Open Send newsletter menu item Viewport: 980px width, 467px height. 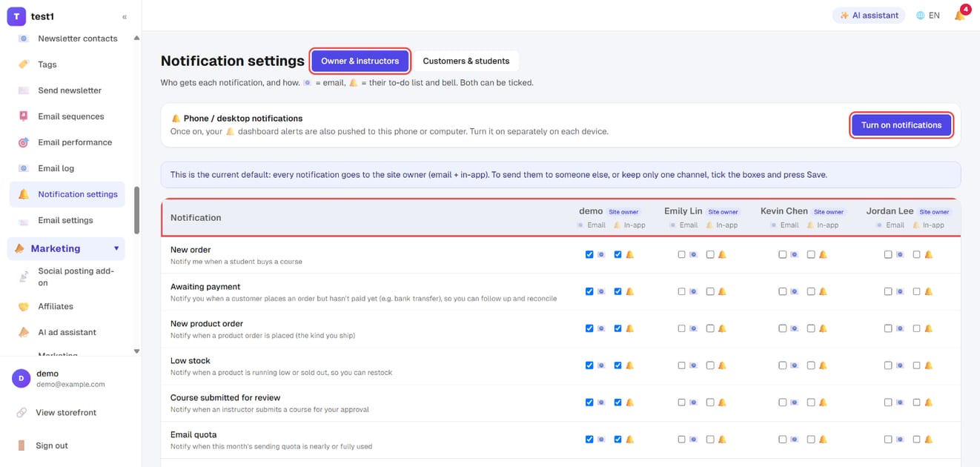[67, 90]
